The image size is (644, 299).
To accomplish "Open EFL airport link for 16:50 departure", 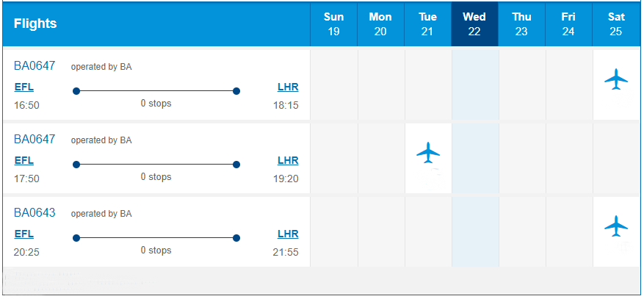I will 23,87.
